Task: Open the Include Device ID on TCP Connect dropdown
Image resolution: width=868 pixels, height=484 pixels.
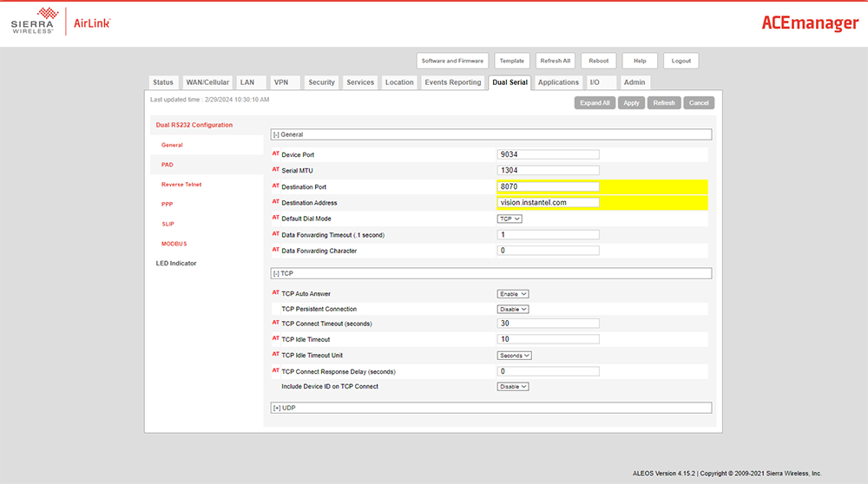Action: click(513, 387)
